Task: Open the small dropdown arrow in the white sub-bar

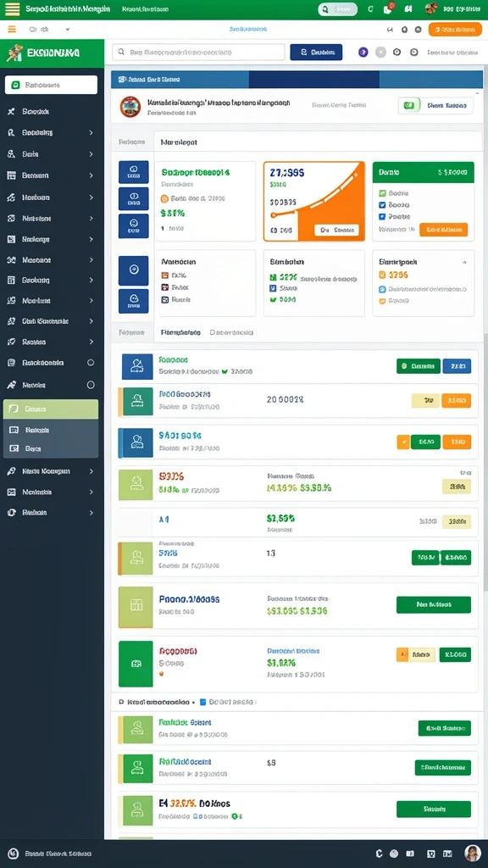Action: pyautogui.click(x=68, y=30)
